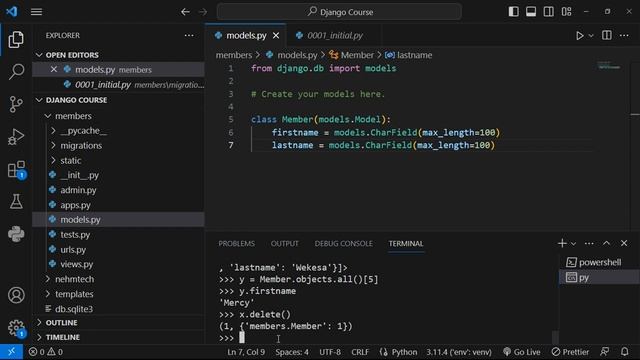Select the Terminal panel tab
640x360 pixels.
point(406,244)
